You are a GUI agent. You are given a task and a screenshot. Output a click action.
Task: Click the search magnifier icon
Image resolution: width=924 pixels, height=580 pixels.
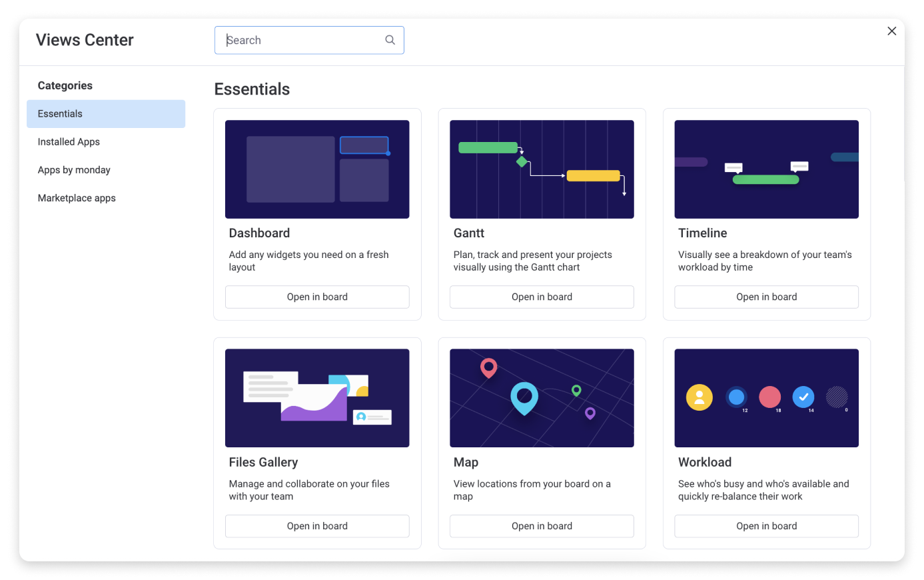390,40
